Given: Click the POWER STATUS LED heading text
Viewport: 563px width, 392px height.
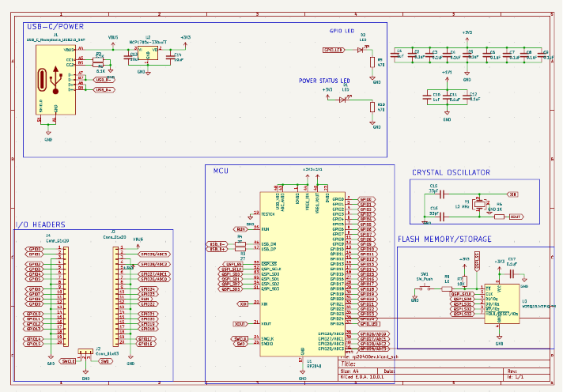Looking at the screenshot, I should pos(324,81).
